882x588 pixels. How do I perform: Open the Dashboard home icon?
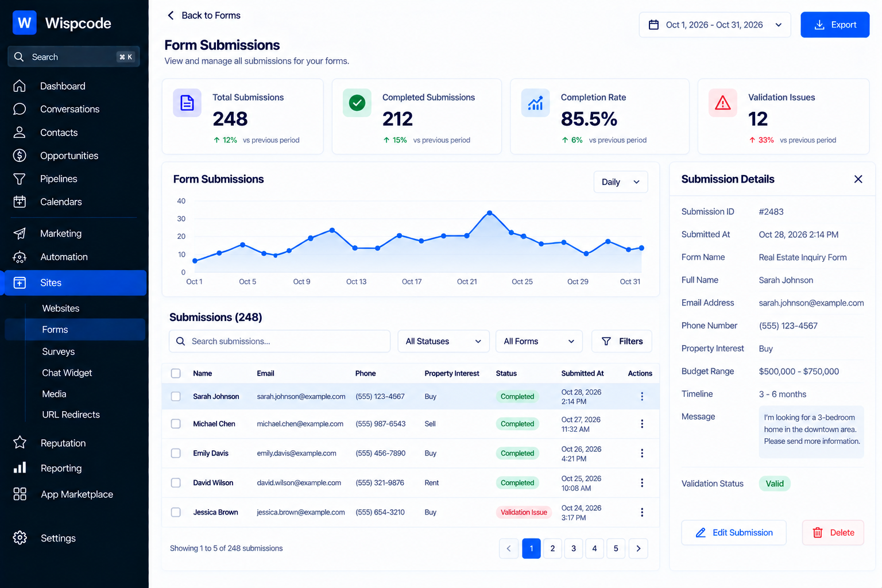[x=20, y=86]
